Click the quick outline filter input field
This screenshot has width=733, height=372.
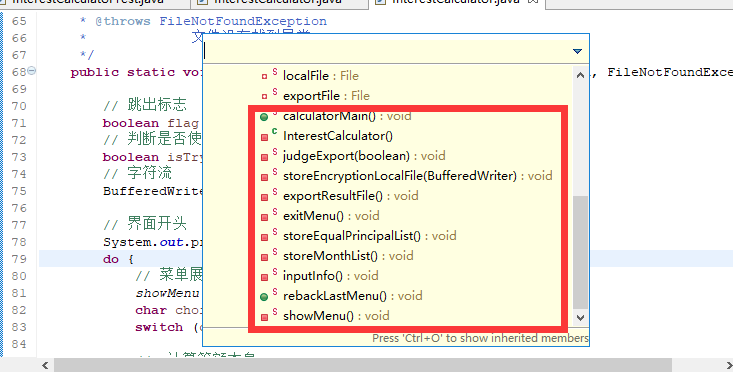pos(386,51)
